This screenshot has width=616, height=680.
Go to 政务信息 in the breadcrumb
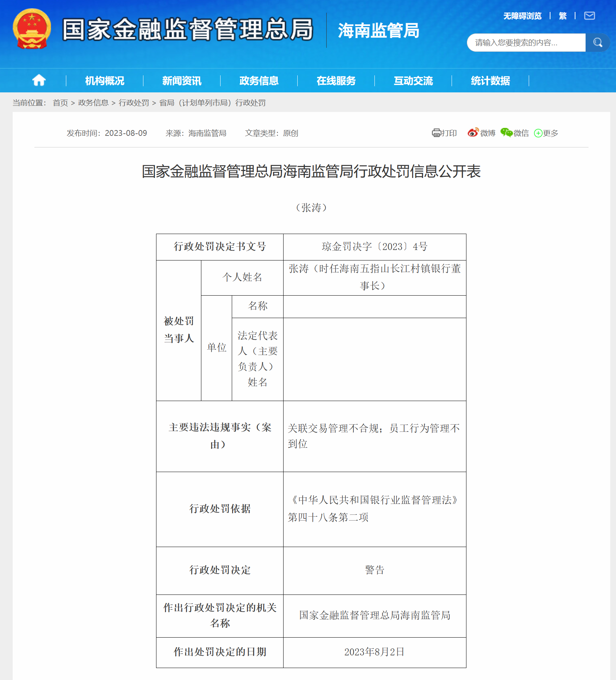click(x=93, y=103)
